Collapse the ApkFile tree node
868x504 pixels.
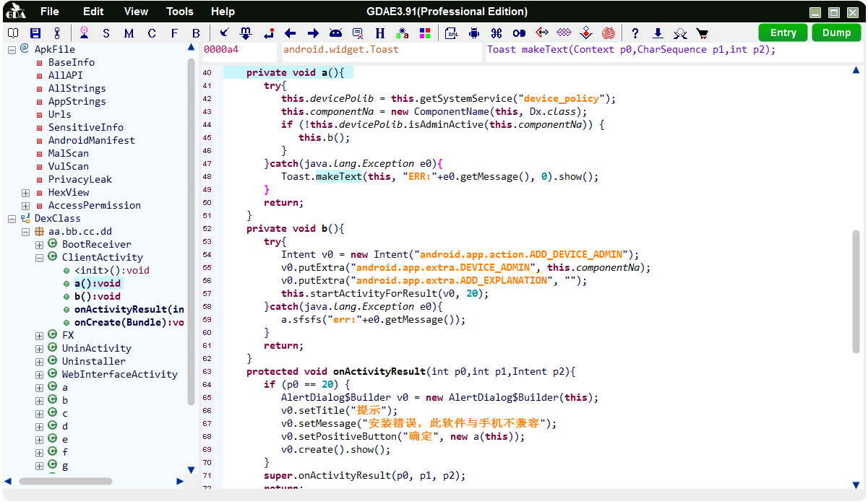pyautogui.click(x=12, y=49)
